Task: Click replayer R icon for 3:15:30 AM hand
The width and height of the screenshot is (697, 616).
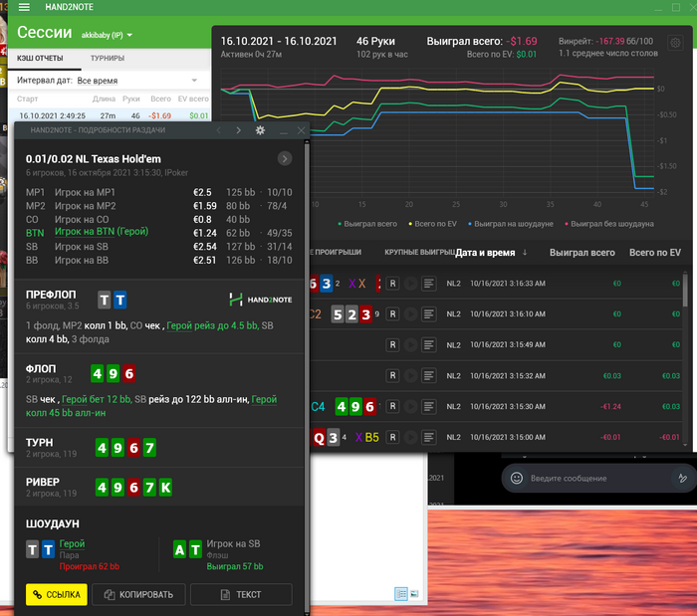Action: [x=392, y=406]
